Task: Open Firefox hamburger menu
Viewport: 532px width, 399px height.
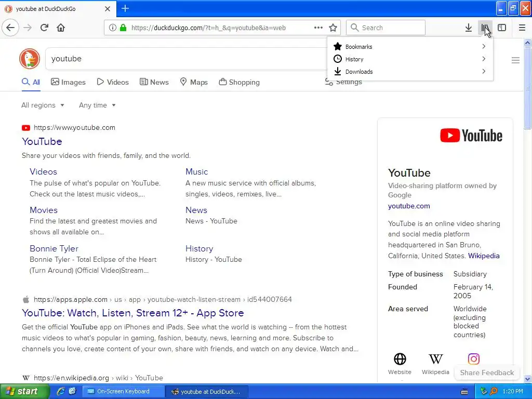Action: [522, 28]
